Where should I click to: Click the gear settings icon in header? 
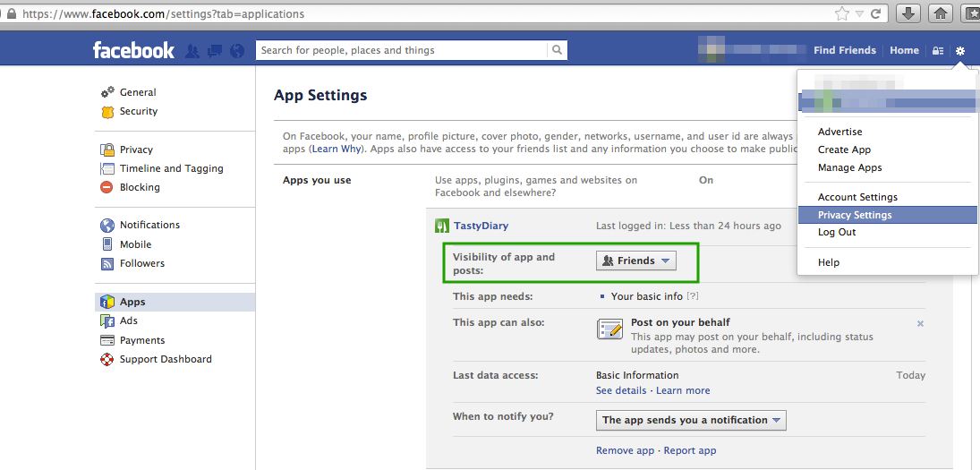960,51
